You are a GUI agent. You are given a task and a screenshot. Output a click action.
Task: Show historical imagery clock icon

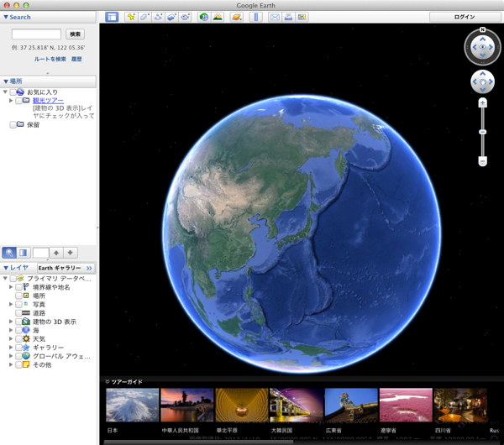(204, 17)
